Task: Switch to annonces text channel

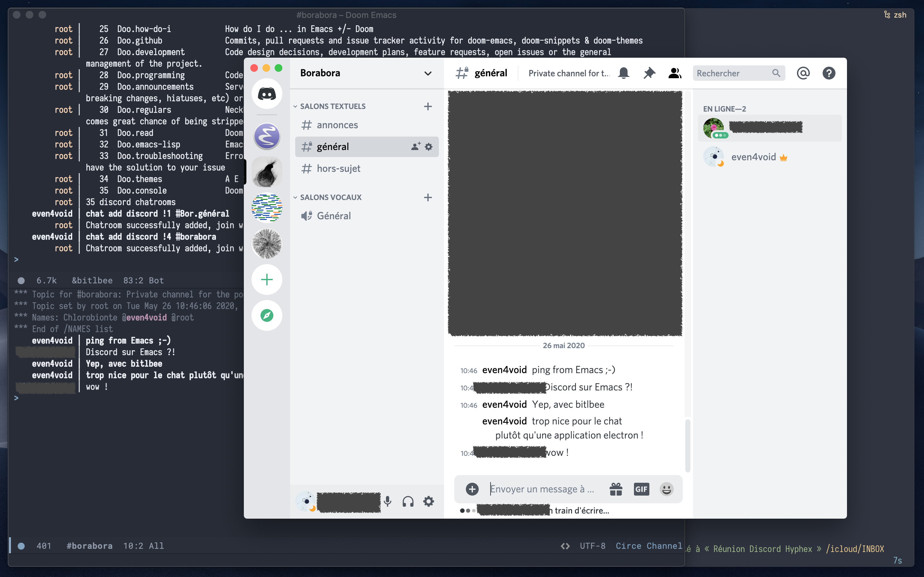Action: pyautogui.click(x=337, y=125)
